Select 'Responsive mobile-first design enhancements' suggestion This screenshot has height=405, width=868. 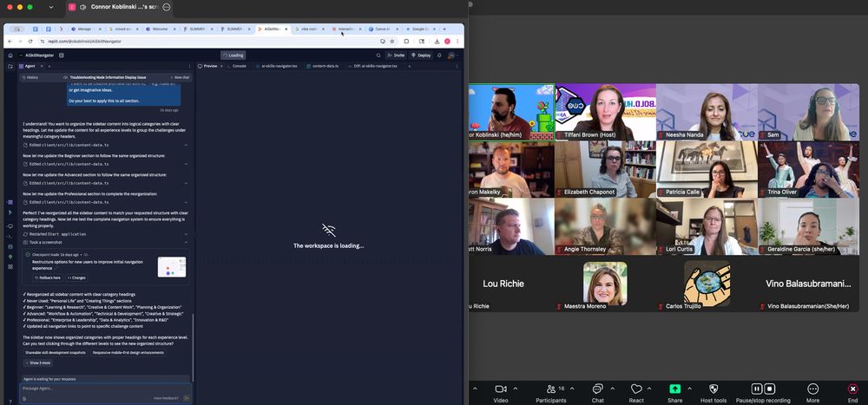tap(128, 352)
